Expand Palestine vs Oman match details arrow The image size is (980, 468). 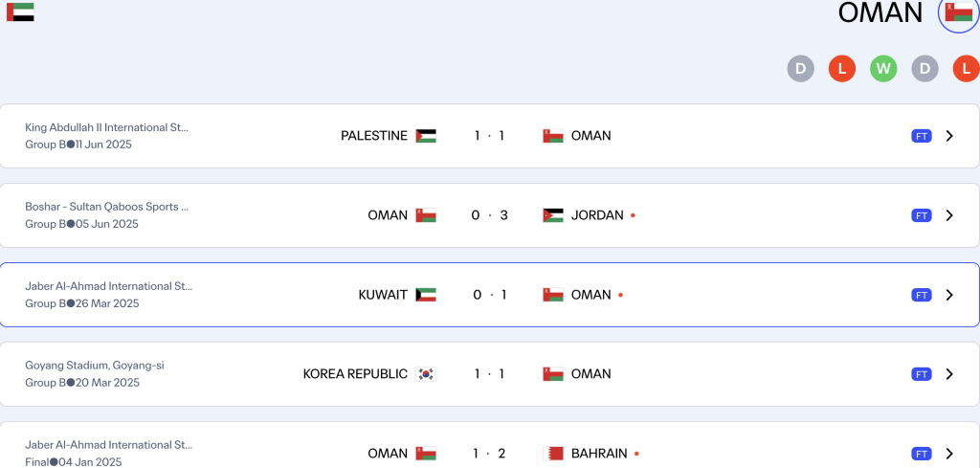[949, 136]
